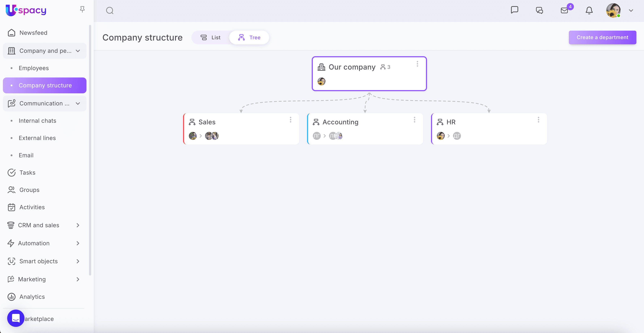Screen dimensions: 644x333
Task: Go to Employees page
Action: pyautogui.click(x=34, y=68)
